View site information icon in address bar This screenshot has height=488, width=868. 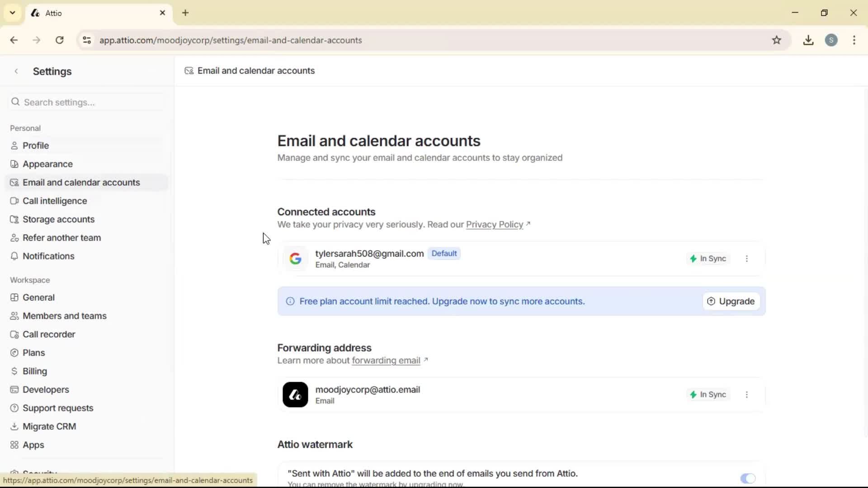pos(87,40)
